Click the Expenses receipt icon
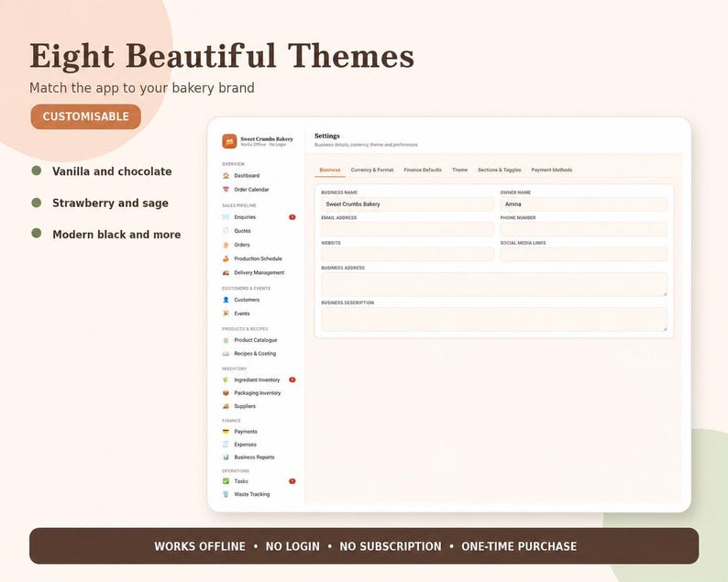This screenshot has width=728, height=582. (226, 445)
